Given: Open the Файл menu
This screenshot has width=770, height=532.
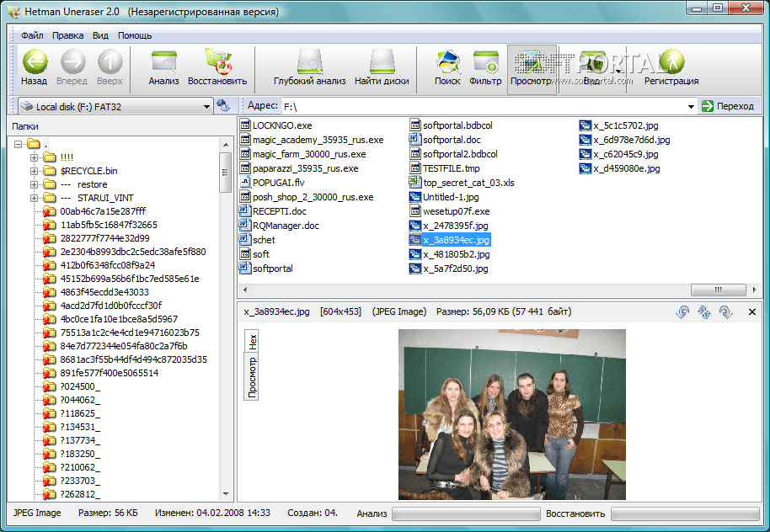Looking at the screenshot, I should (32, 35).
